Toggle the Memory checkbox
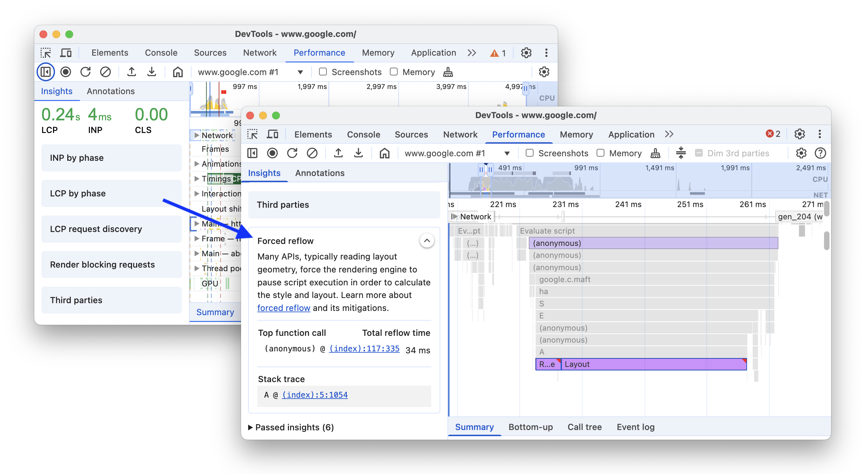 (x=600, y=153)
